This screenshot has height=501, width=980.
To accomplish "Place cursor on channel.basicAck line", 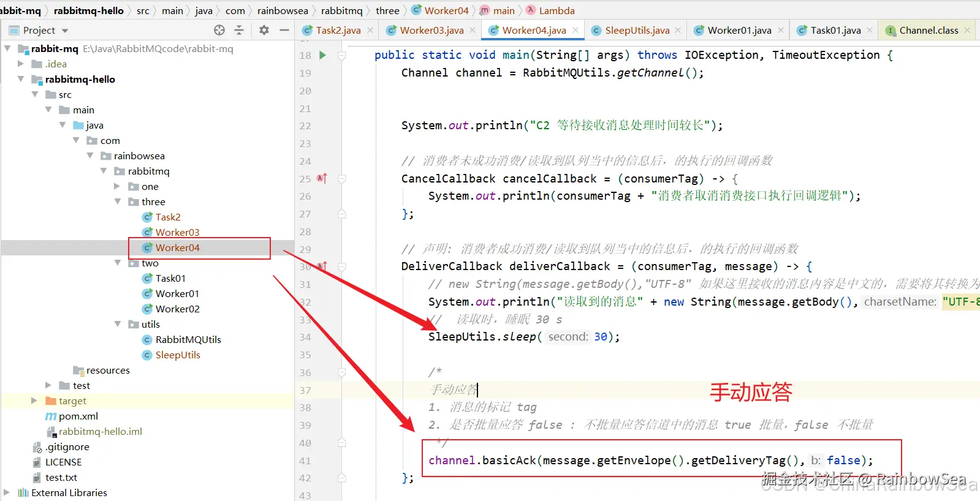I will click(650, 461).
